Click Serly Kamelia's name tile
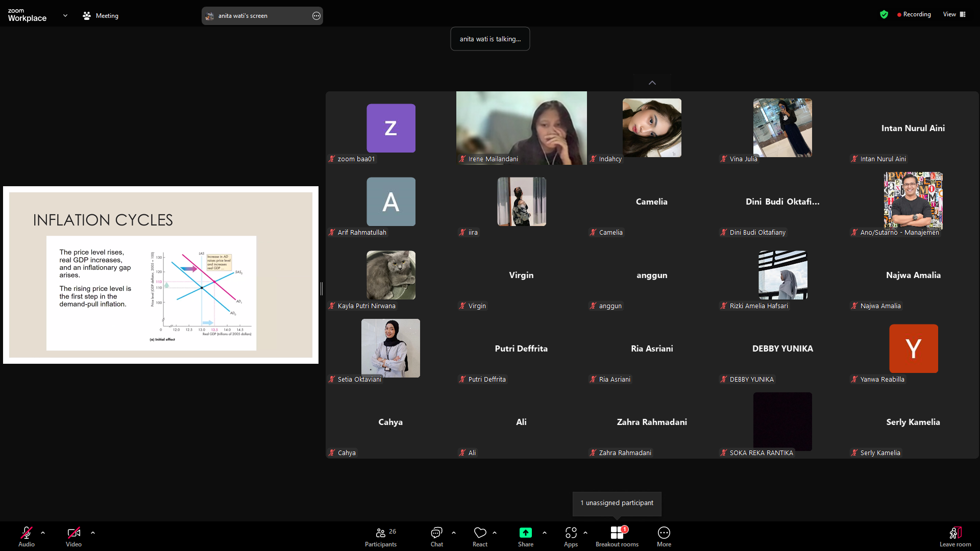The image size is (980, 551). [913, 422]
